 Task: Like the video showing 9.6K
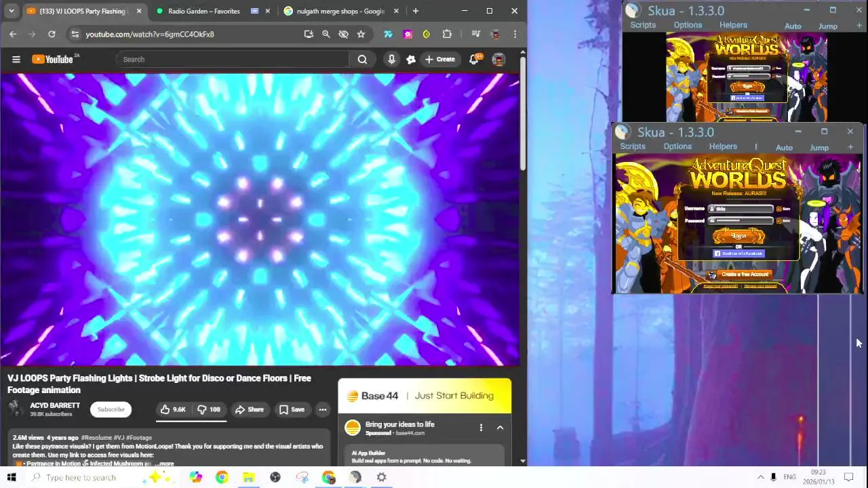172,409
